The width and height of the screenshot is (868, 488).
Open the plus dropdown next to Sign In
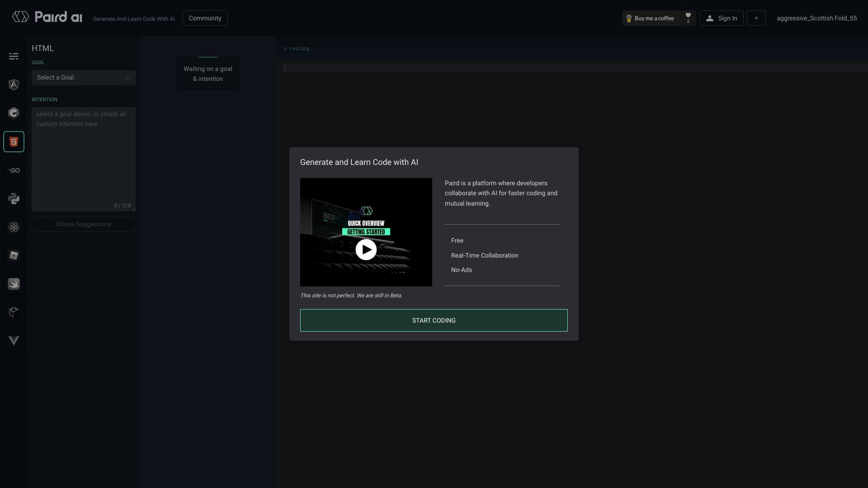(756, 18)
